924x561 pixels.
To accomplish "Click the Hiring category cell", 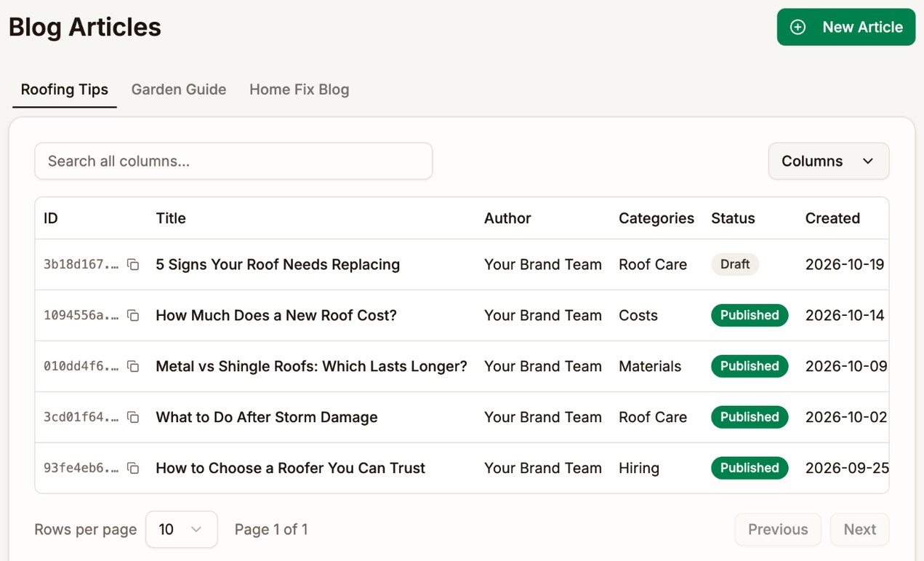I will pos(639,468).
